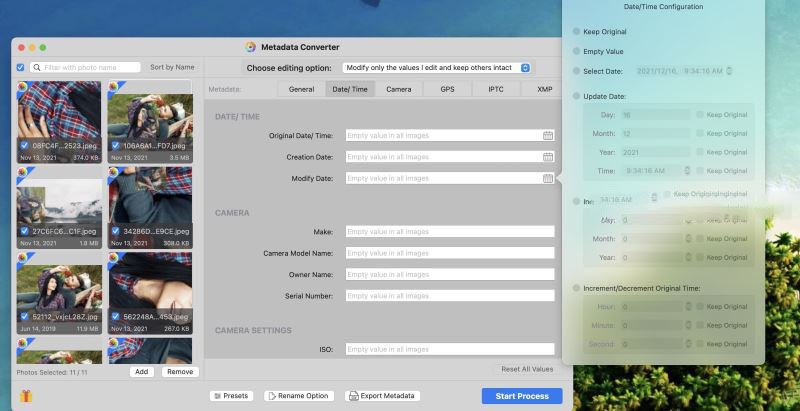Open calendar picker for Creation Date
The image size is (800, 411).
pyautogui.click(x=547, y=157)
